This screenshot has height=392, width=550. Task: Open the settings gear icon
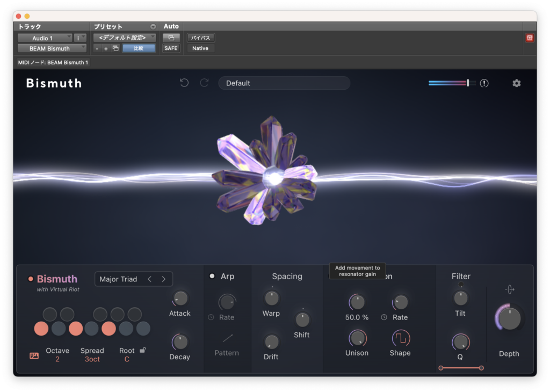click(516, 83)
